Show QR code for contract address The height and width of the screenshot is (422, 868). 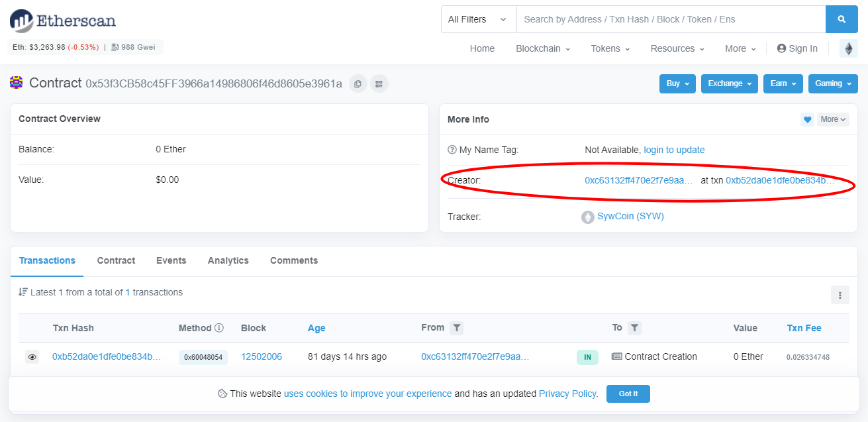(379, 83)
